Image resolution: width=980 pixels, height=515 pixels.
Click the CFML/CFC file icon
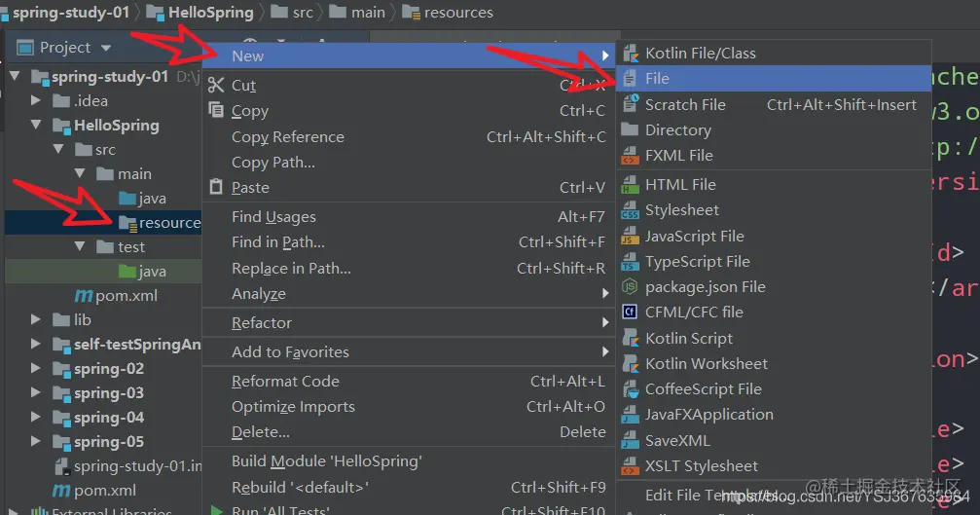pyautogui.click(x=630, y=312)
